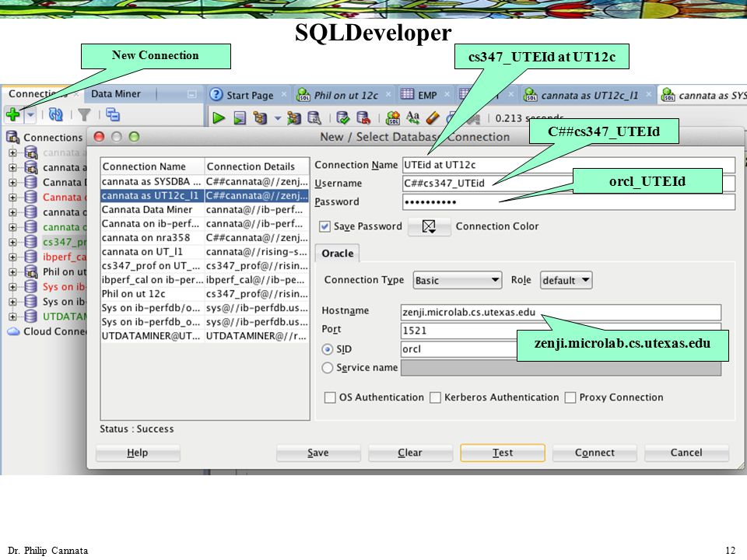The image size is (747, 560).
Task: Minimize the Connections panel
Action: point(191,94)
